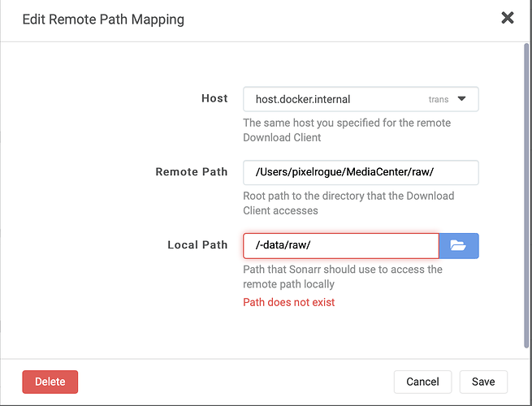
Task: Select the host.docker.internal value in Host field
Action: pos(302,99)
